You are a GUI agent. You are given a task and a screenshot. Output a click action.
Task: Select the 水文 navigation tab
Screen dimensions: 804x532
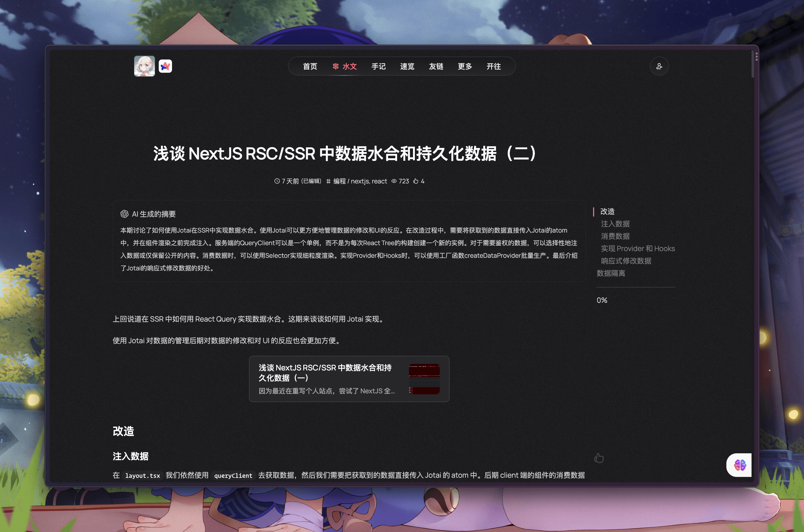(x=345, y=66)
